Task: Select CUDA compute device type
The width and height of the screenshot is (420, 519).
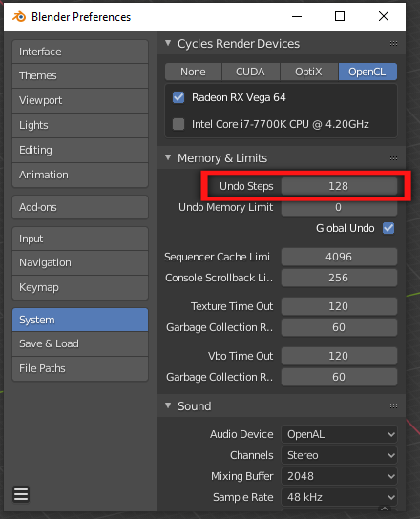Action: (x=251, y=72)
